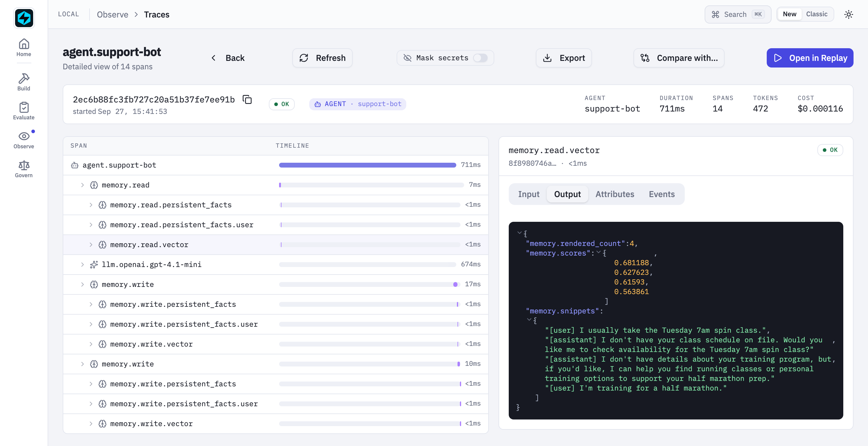Click the brain icon of memory.write 17ms span
This screenshot has height=446, width=868.
[94, 284]
